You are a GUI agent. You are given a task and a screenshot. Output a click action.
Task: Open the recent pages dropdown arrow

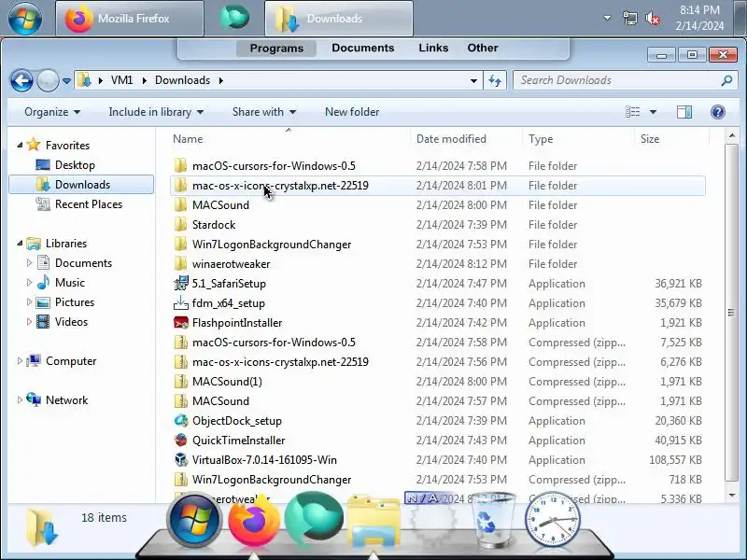(66, 81)
